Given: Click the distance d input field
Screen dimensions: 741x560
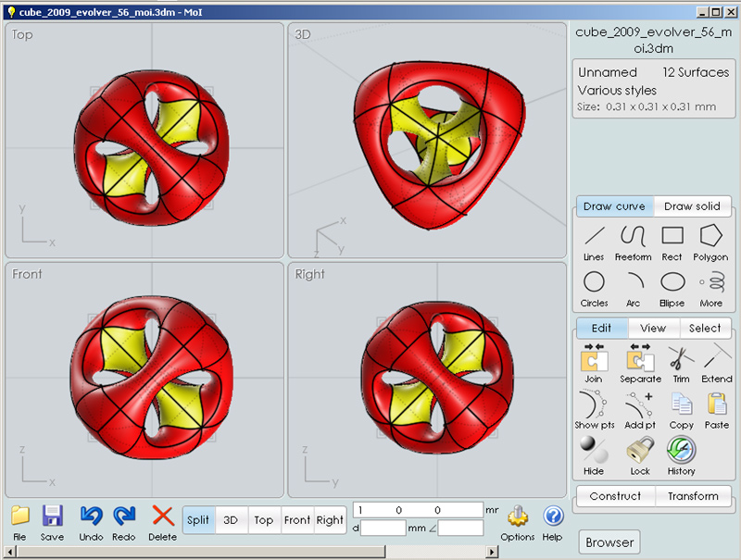Looking at the screenshot, I should (x=383, y=528).
